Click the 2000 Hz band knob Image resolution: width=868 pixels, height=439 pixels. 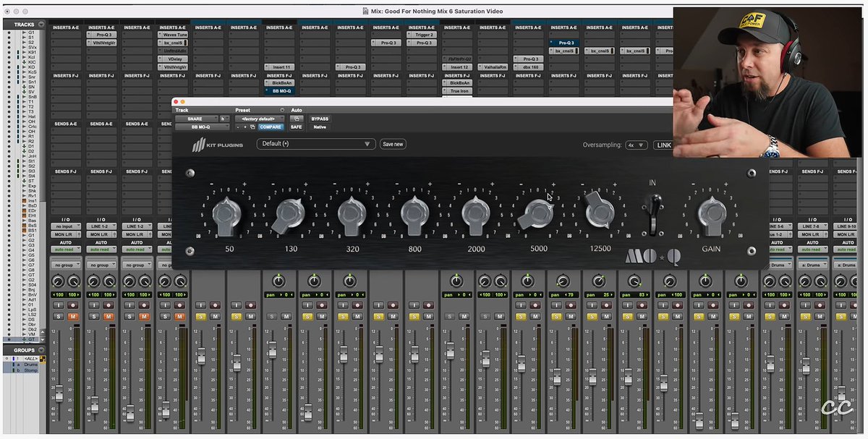(475, 215)
